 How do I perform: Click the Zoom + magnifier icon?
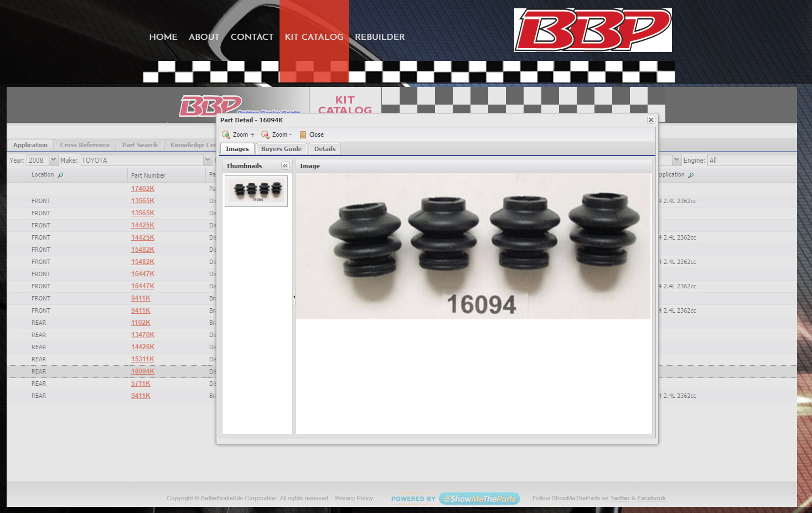click(226, 134)
